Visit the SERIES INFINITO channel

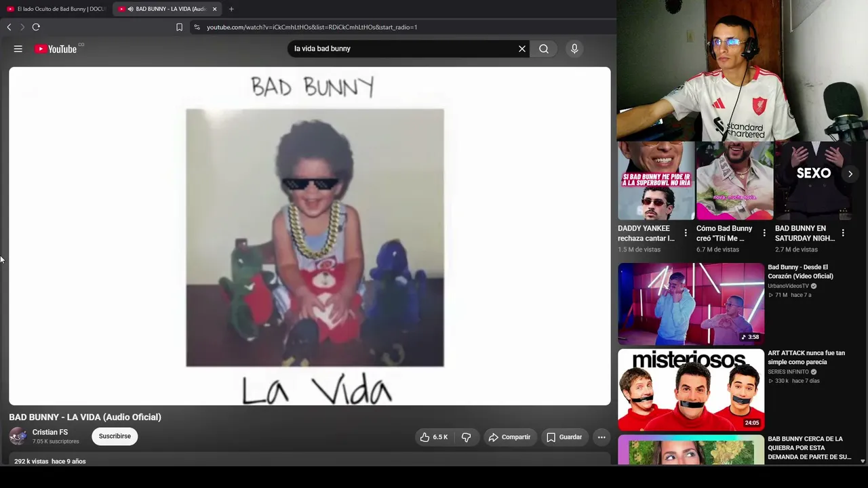point(788,372)
